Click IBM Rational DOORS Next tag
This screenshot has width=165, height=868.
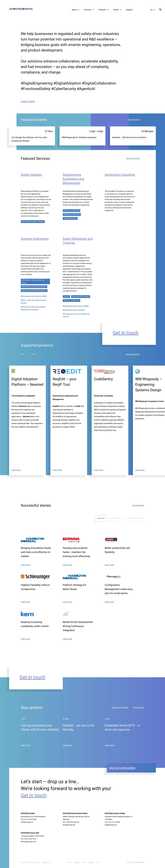pyautogui.click(x=72, y=215)
